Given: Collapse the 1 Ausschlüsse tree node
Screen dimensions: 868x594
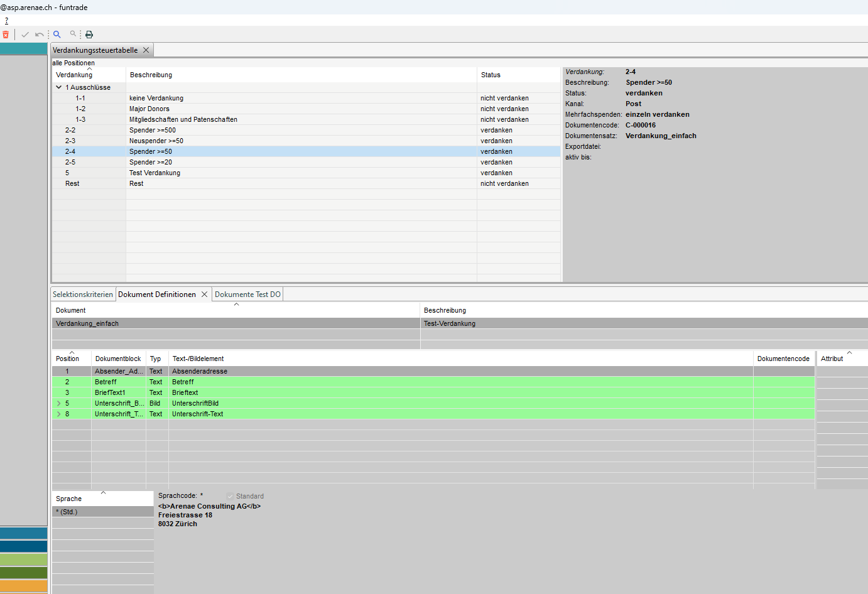Looking at the screenshot, I should point(59,87).
